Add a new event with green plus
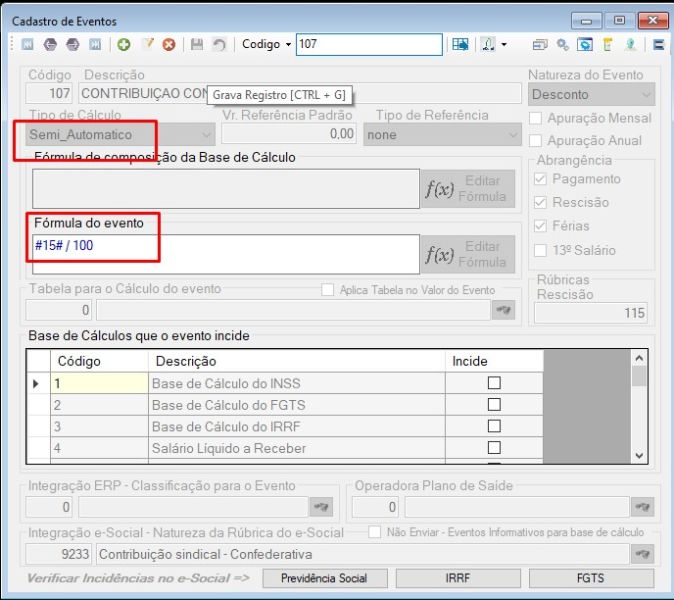 tap(124, 44)
